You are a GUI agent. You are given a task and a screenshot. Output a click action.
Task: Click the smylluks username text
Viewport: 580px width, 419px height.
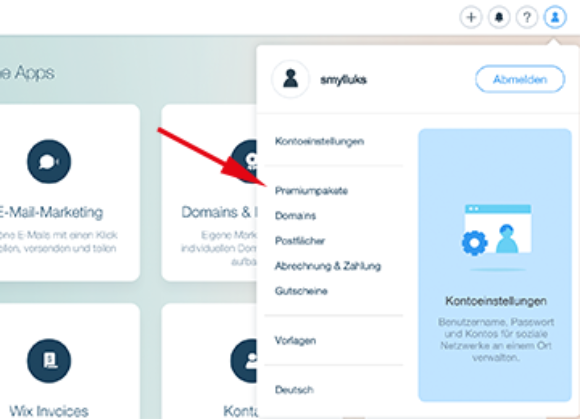pyautogui.click(x=344, y=80)
